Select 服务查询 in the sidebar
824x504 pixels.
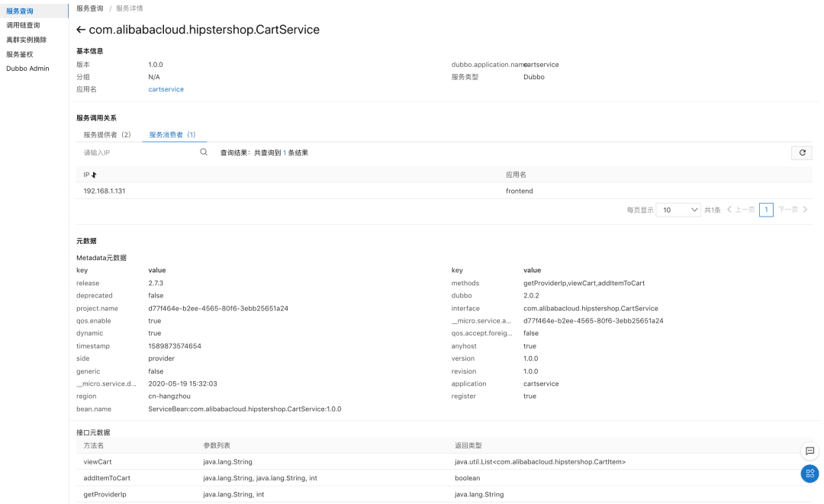pos(20,11)
